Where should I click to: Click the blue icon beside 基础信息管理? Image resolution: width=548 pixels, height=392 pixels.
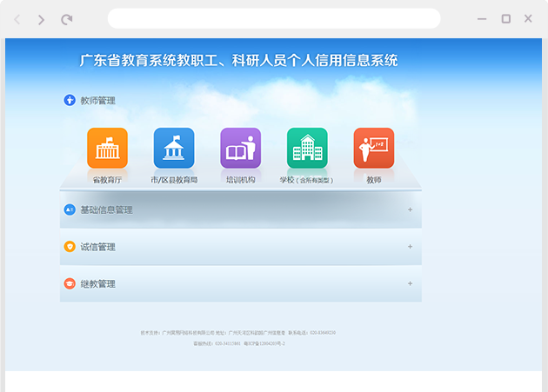(70, 209)
